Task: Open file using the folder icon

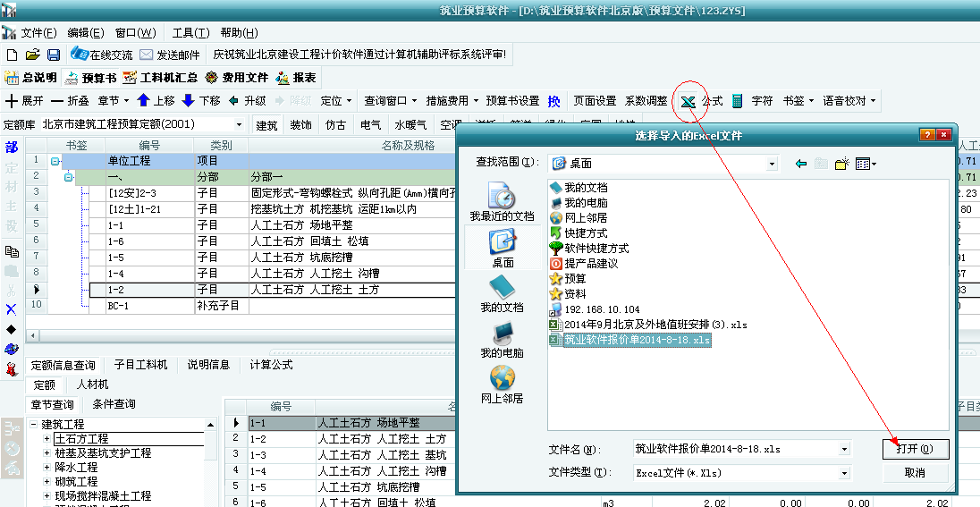Action: 33,55
